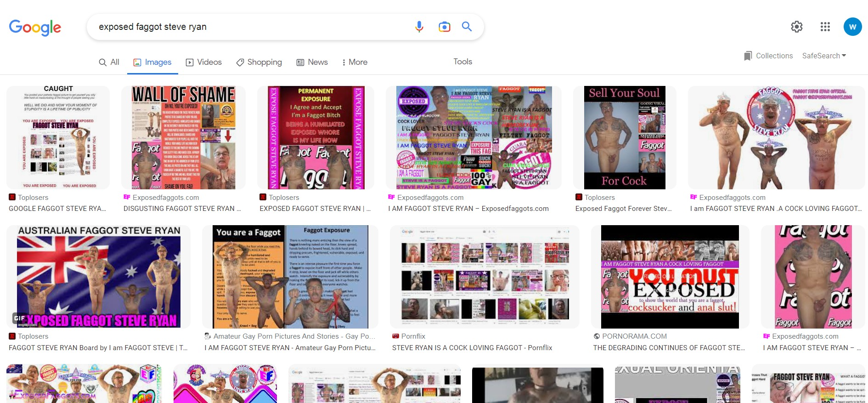Open the PORNORAMA.COM source link
Screen dimensions: 868x403
tap(634, 336)
